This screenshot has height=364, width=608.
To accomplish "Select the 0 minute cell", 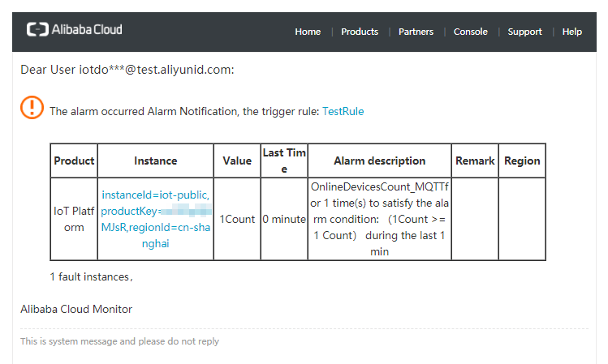I will [284, 219].
